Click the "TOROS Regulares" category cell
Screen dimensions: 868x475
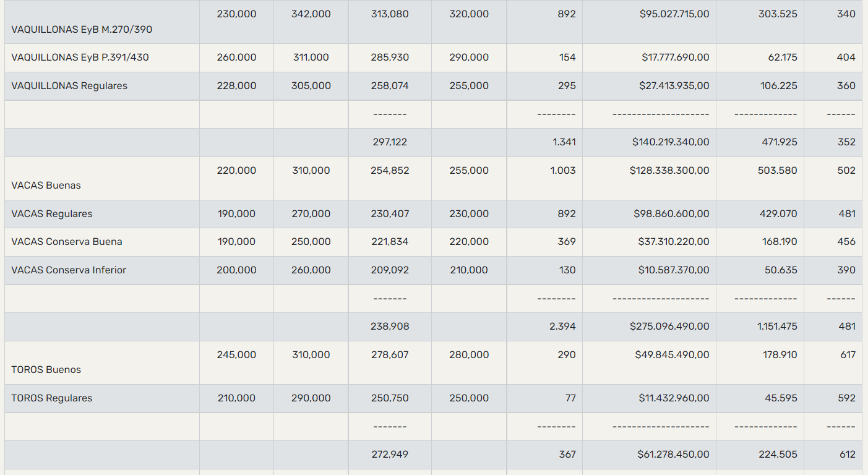[x=52, y=398]
